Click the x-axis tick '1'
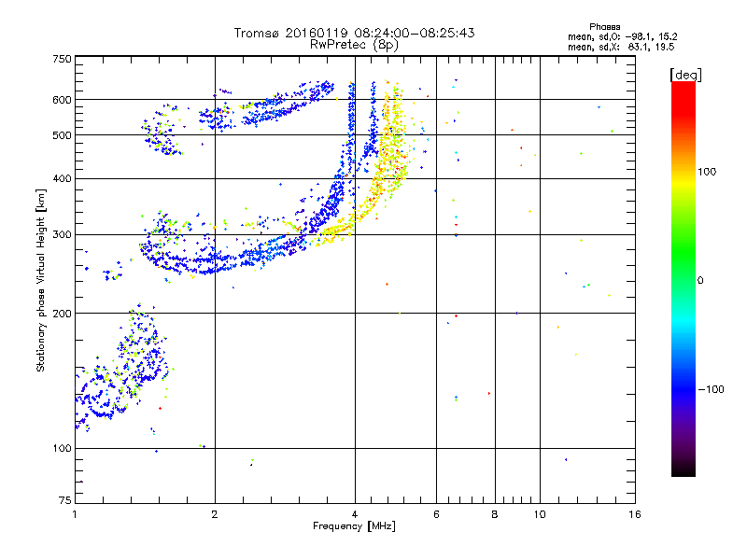 tap(75, 514)
